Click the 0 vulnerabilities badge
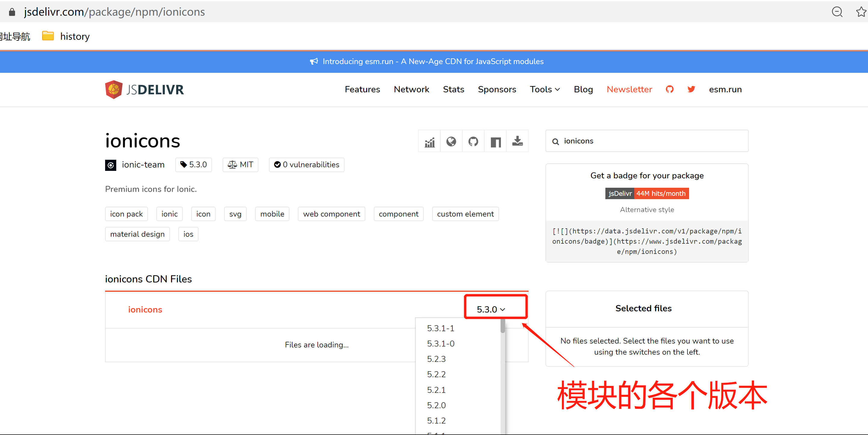 tap(306, 165)
